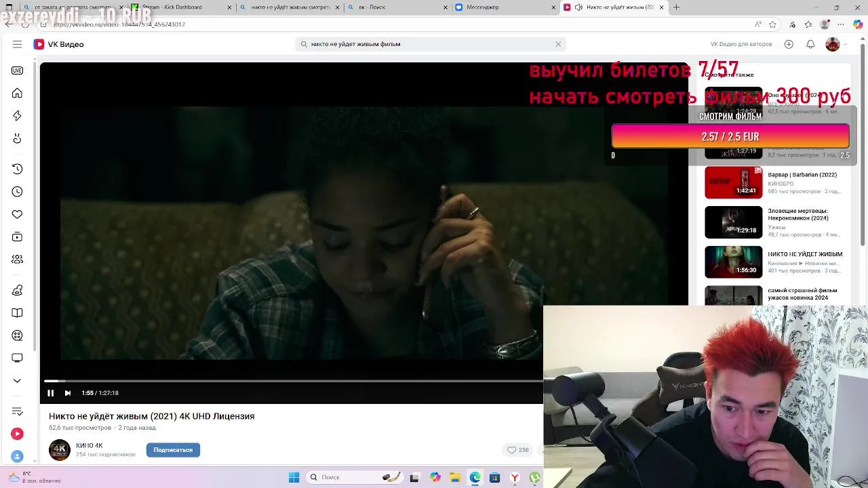Click the upload plus-circle icon
The width and height of the screenshot is (868, 488).
tap(789, 44)
